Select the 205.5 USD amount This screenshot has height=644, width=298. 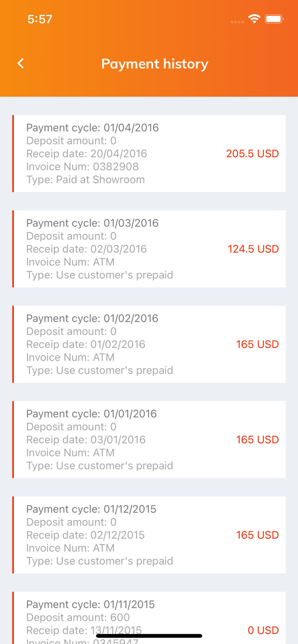pos(252,153)
